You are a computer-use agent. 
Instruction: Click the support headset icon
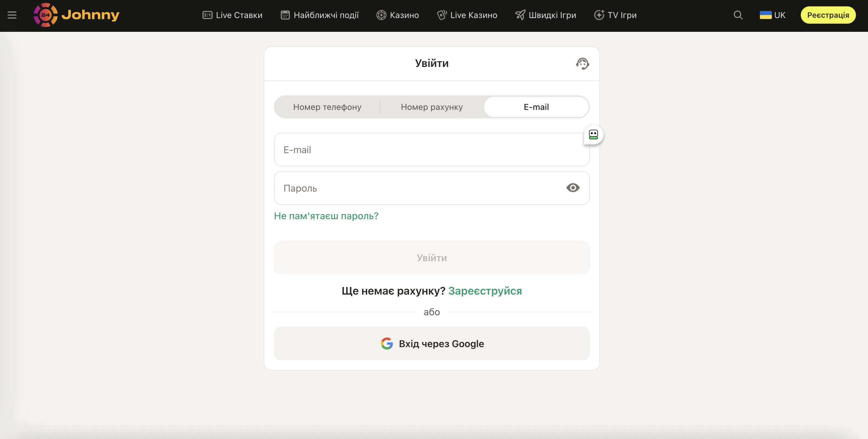click(582, 63)
